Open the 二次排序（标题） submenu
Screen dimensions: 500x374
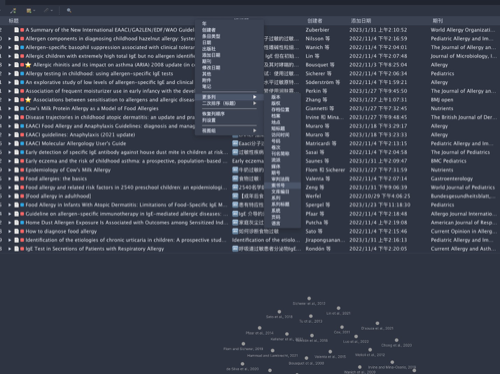(x=229, y=103)
